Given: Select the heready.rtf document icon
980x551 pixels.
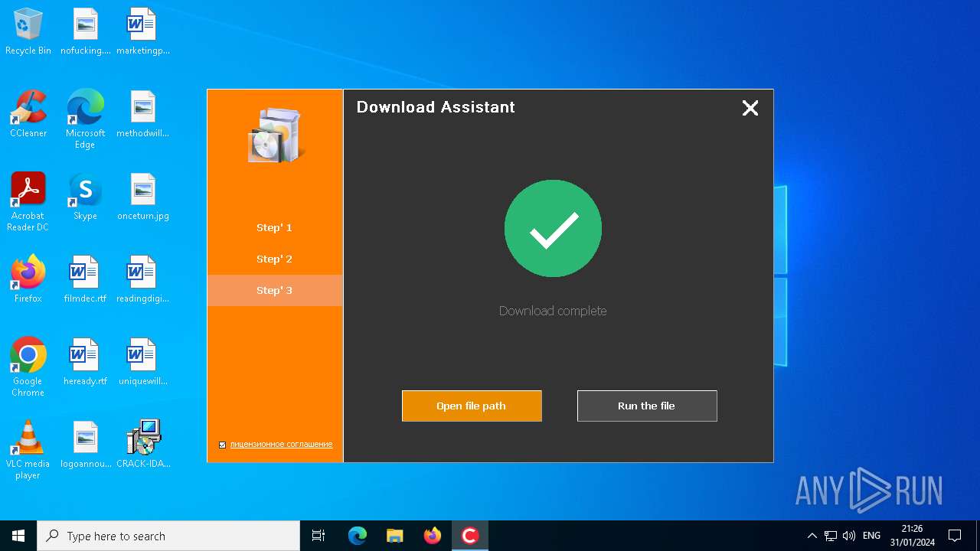Looking at the screenshot, I should [x=85, y=362].
